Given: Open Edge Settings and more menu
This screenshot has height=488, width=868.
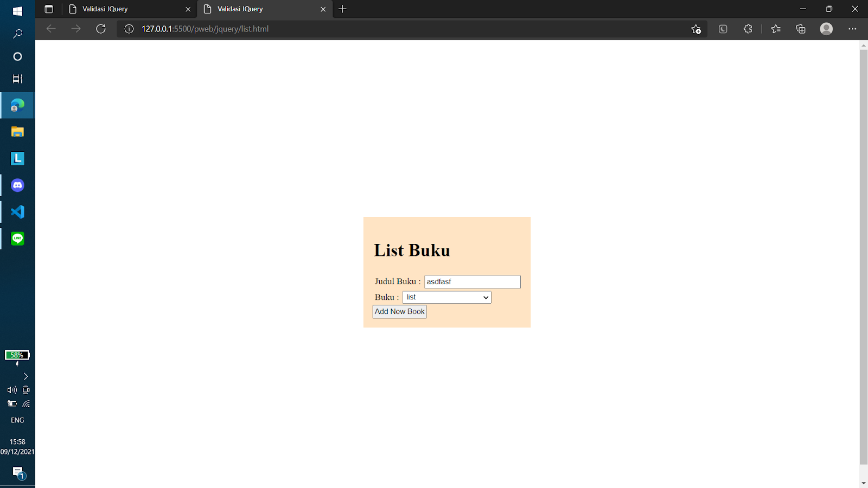Looking at the screenshot, I should click(852, 29).
